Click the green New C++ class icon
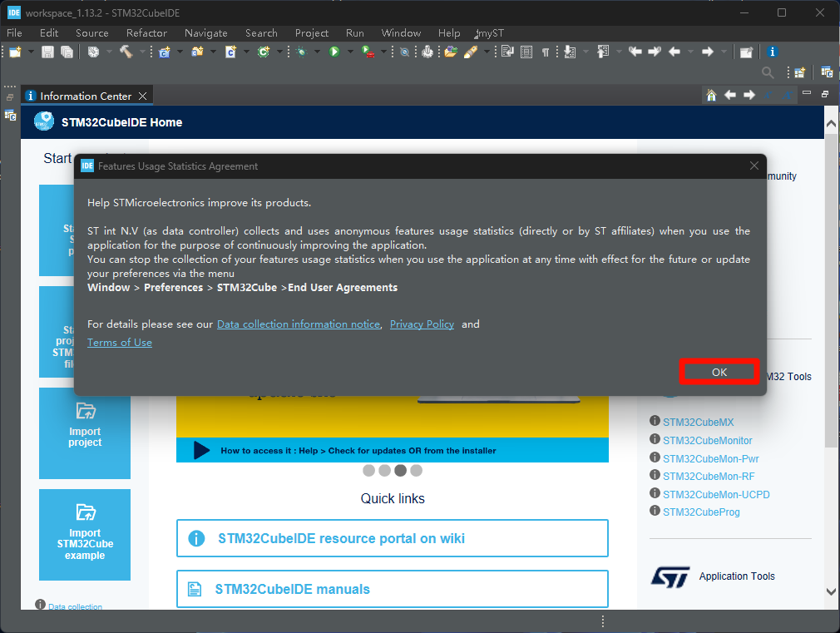Image resolution: width=840 pixels, height=633 pixels. coord(264,52)
